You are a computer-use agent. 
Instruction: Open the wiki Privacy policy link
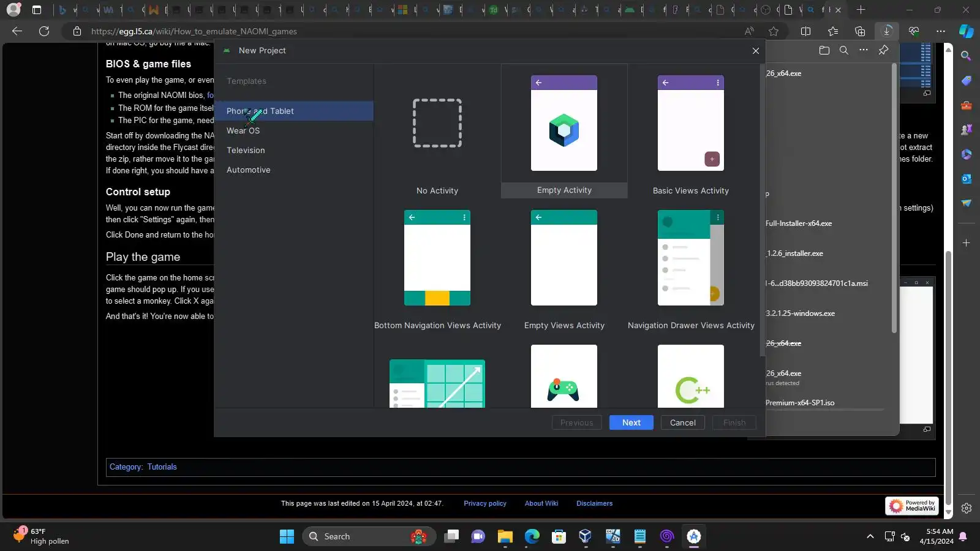pyautogui.click(x=485, y=503)
